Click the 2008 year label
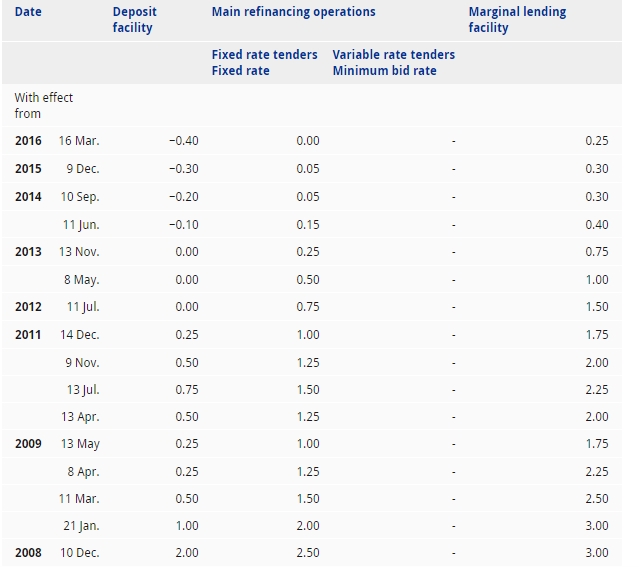This screenshot has width=639, height=567. 28,552
